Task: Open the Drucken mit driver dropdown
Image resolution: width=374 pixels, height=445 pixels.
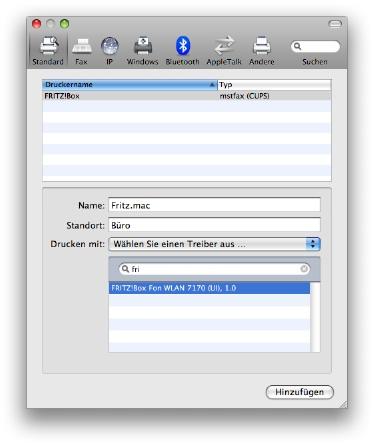Action: tap(214, 244)
